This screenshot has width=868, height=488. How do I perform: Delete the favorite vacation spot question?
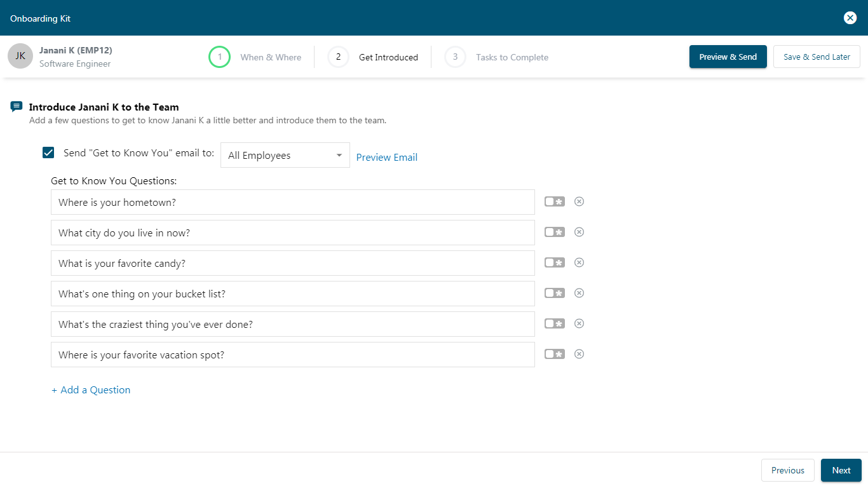579,354
